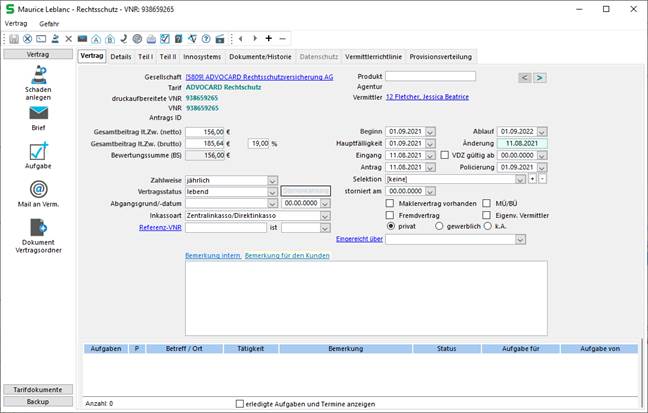Screen dimensions: 648x413
Task: Click the phone handset toolbar icon
Action: coord(122,38)
